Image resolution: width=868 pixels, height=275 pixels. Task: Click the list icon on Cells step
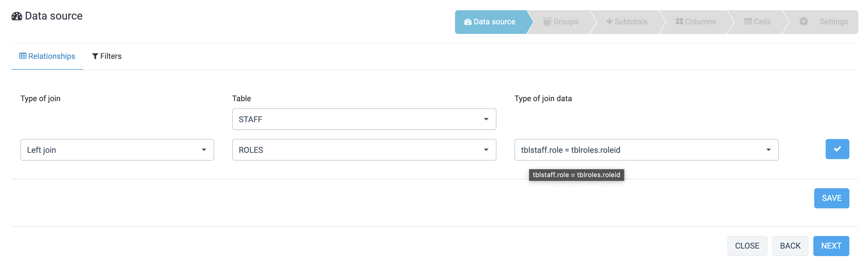pos(748,22)
